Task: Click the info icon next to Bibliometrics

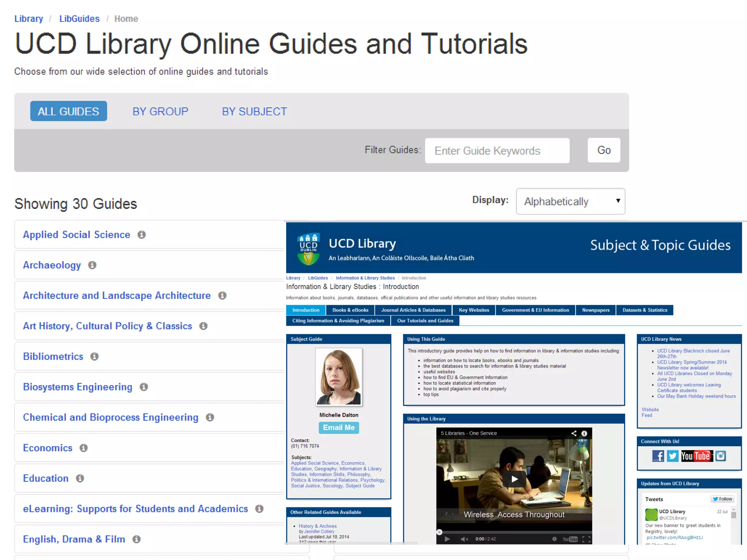Action: click(x=94, y=357)
